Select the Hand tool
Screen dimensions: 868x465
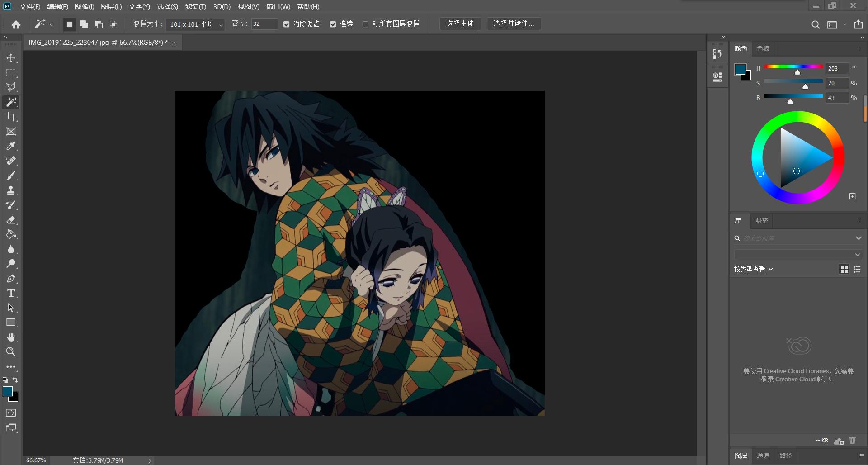click(11, 337)
